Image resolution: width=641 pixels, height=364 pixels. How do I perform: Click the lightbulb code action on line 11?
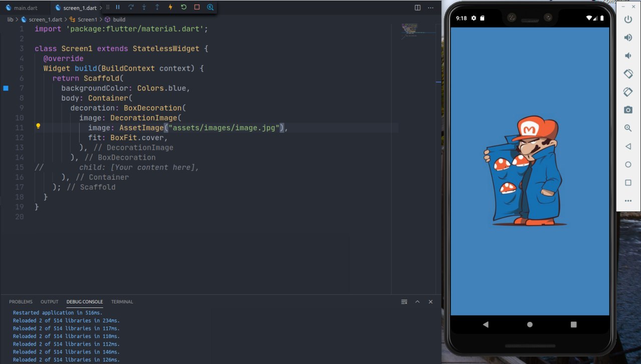pyautogui.click(x=38, y=126)
